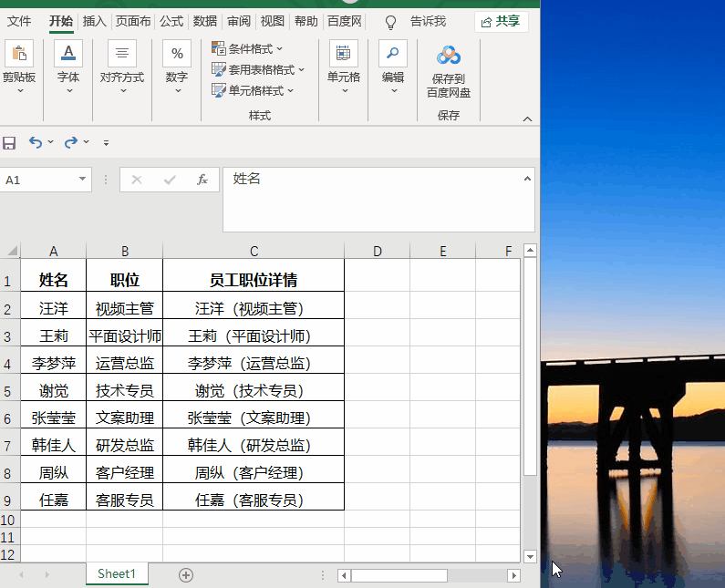Select the Sheet1 tab

click(x=117, y=573)
